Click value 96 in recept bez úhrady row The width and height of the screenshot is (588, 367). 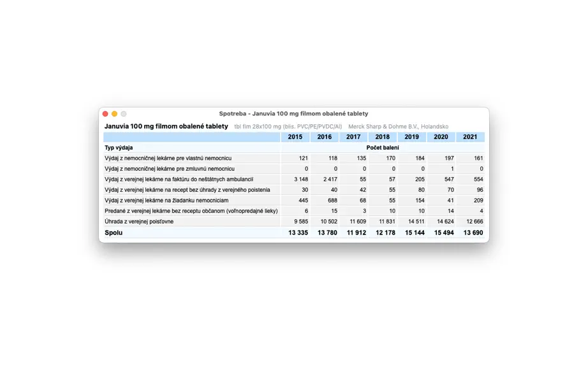(480, 189)
